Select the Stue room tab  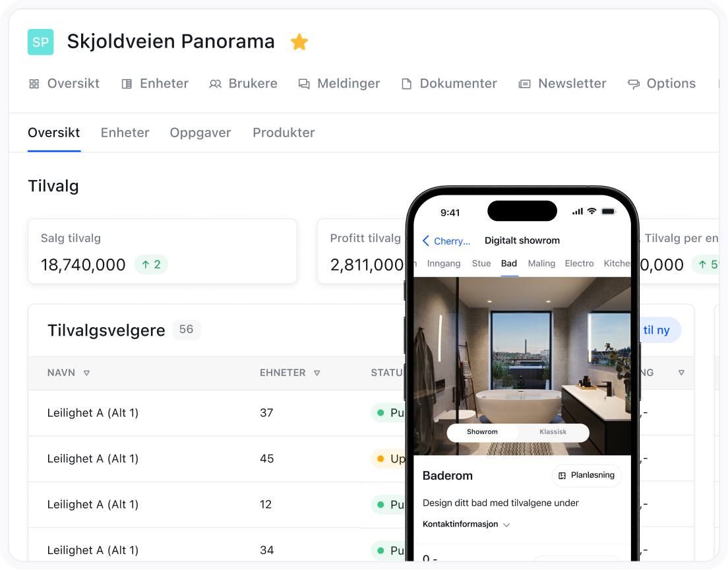pyautogui.click(x=481, y=263)
